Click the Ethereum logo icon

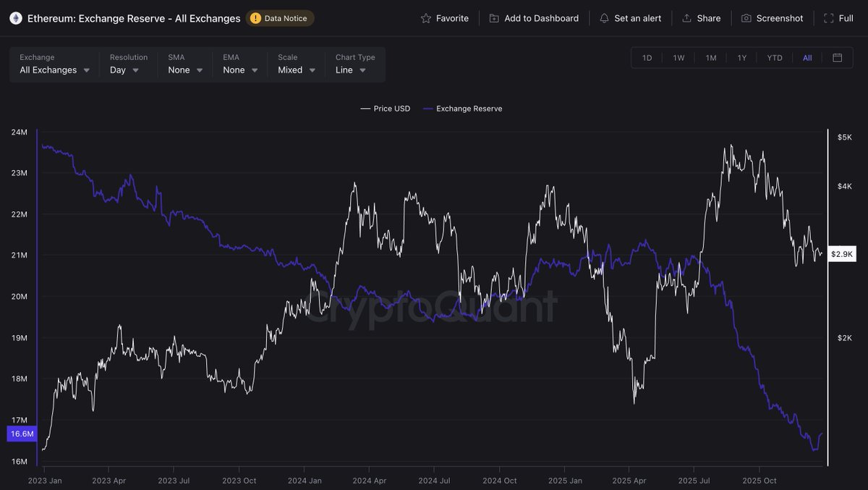pyautogui.click(x=15, y=18)
